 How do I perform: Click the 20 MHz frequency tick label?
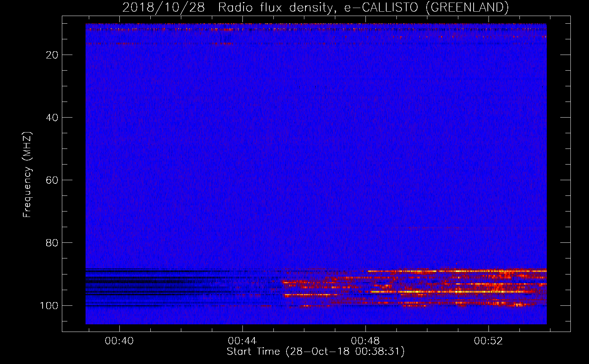coord(52,55)
